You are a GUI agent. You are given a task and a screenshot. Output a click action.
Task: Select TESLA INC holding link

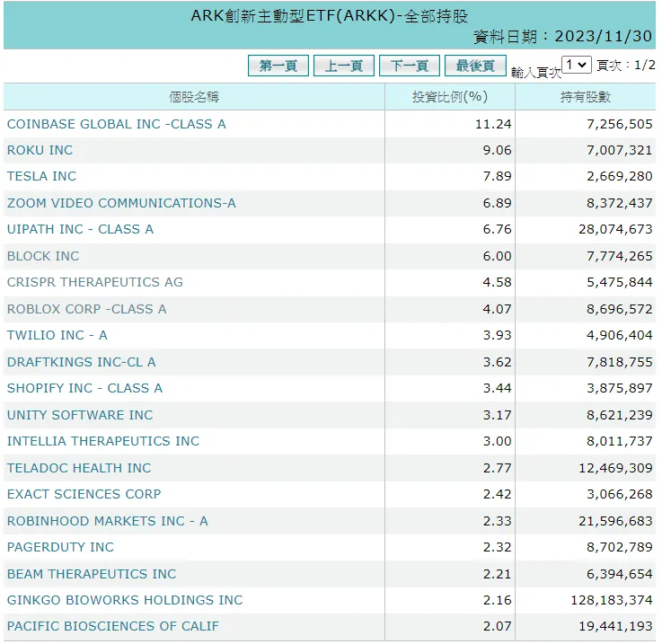[42, 176]
